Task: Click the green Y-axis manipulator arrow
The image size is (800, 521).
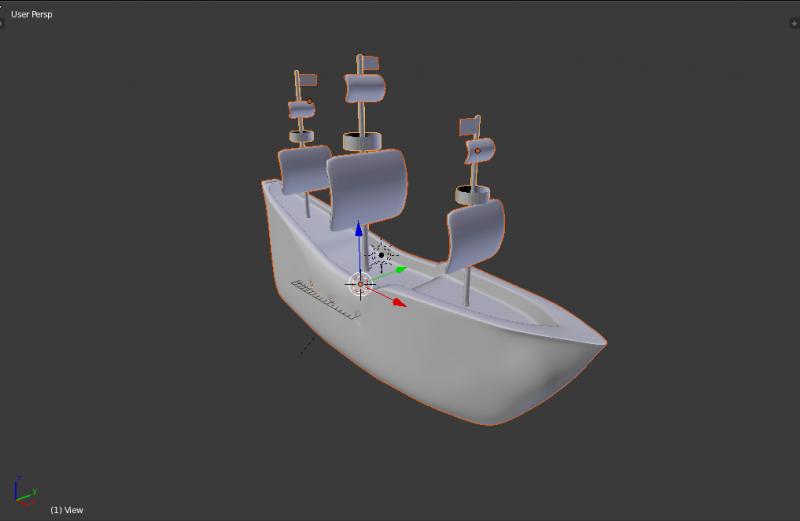Action: (400, 270)
